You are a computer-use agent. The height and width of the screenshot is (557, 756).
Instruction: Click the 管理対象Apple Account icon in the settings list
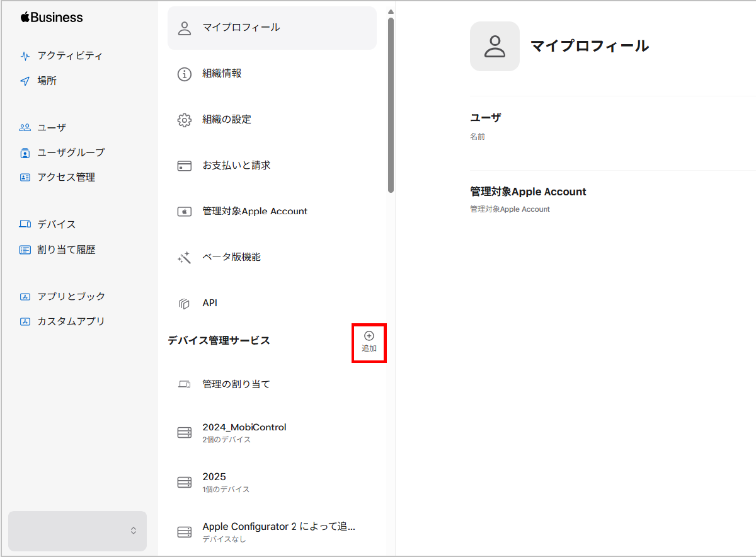(x=185, y=212)
